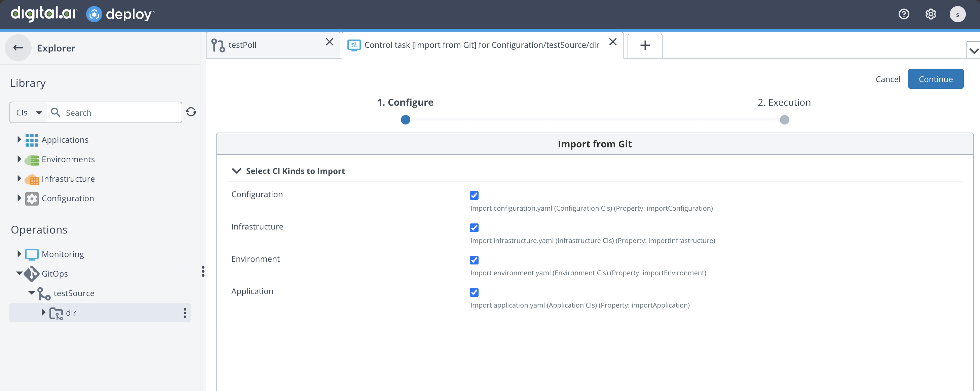Click the Continue button
Viewport: 980px width, 391px height.
(936, 79)
